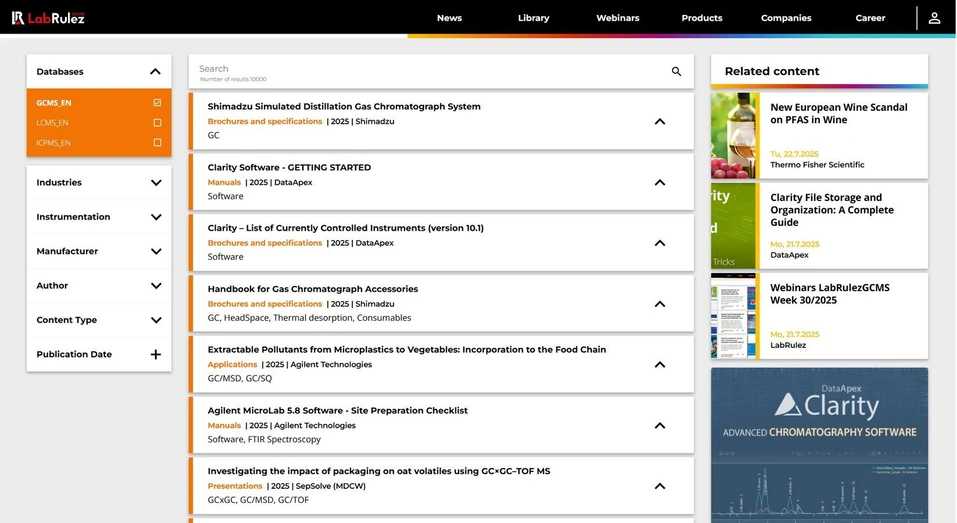Image resolution: width=957 pixels, height=523 pixels.
Task: Click the 'Number of results 10000' text
Action: tap(233, 79)
